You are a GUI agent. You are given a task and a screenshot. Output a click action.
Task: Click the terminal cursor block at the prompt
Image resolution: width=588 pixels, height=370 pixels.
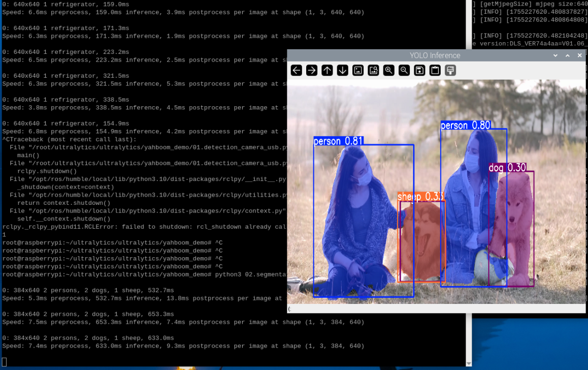click(x=4, y=362)
